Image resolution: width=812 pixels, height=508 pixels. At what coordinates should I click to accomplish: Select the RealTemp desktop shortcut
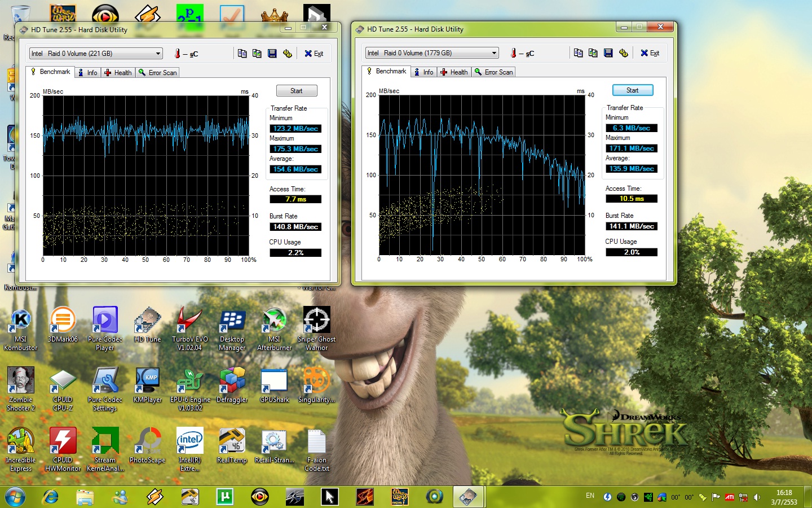[232, 445]
